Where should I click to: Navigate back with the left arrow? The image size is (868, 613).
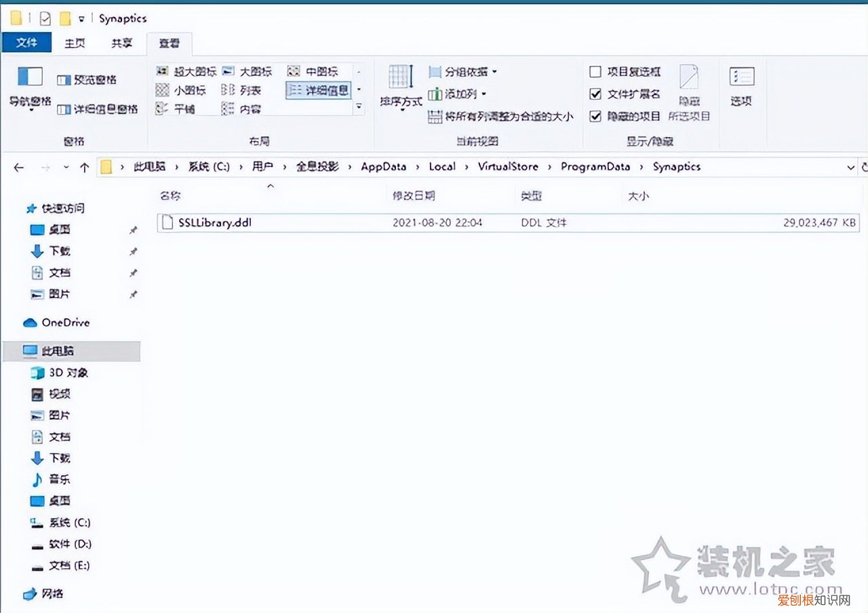click(x=18, y=167)
